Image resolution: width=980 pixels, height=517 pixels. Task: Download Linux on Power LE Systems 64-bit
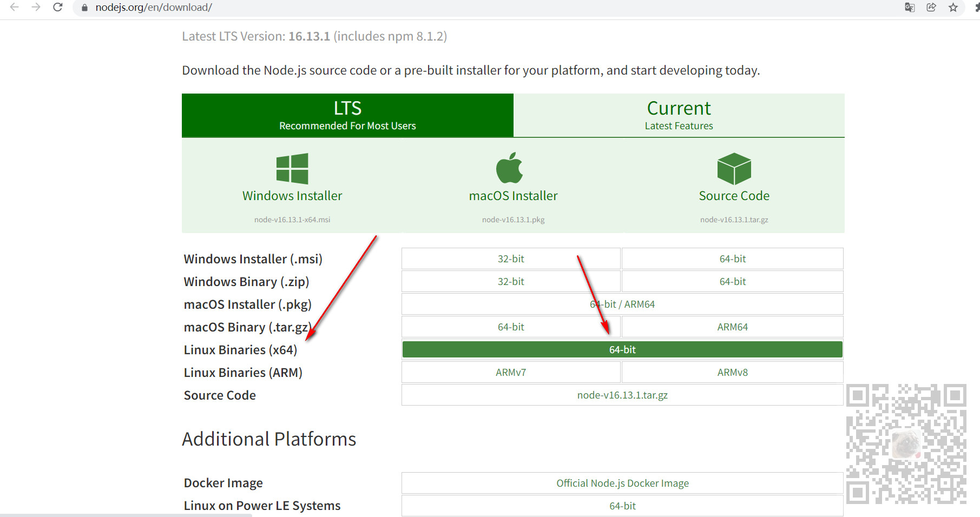click(x=622, y=506)
